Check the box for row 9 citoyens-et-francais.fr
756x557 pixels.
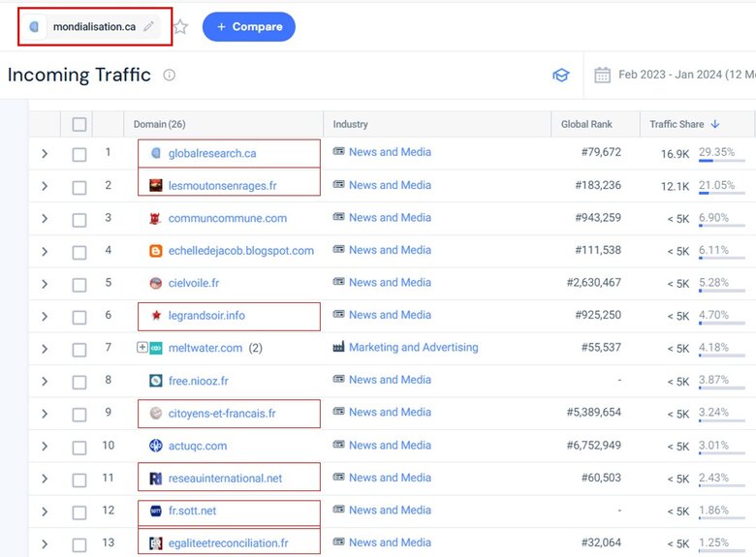pos(79,415)
